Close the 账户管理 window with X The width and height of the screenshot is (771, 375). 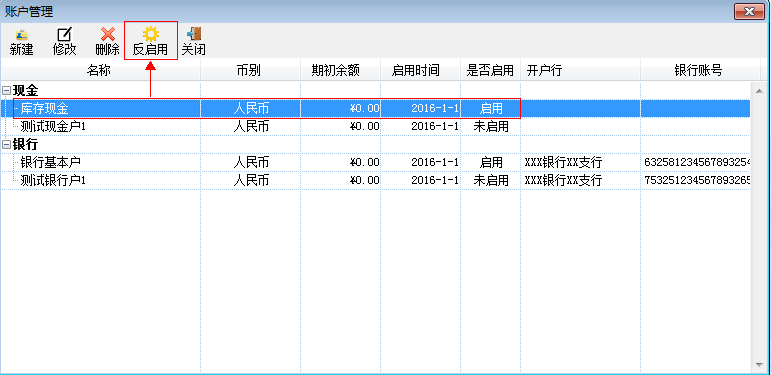(749, 12)
